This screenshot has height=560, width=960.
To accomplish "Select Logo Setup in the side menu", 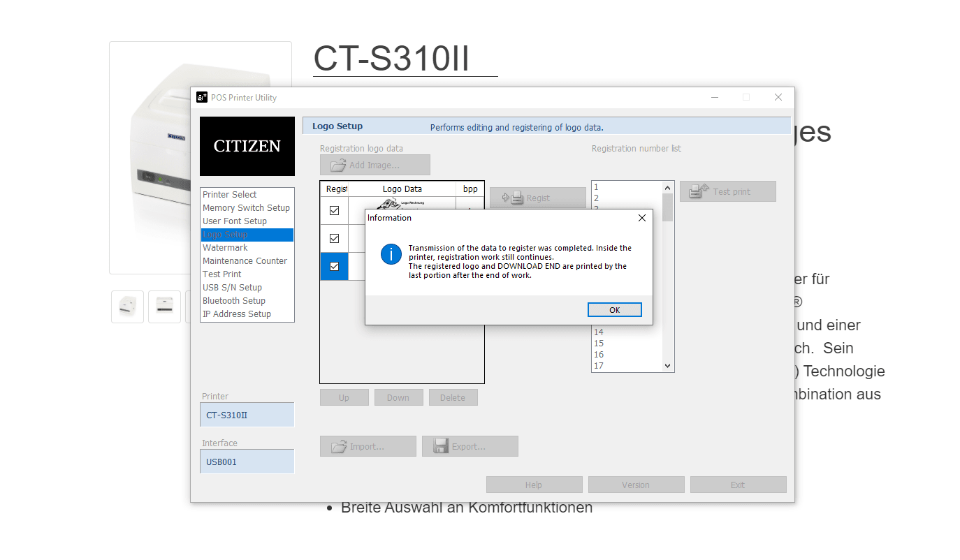I will [247, 235].
